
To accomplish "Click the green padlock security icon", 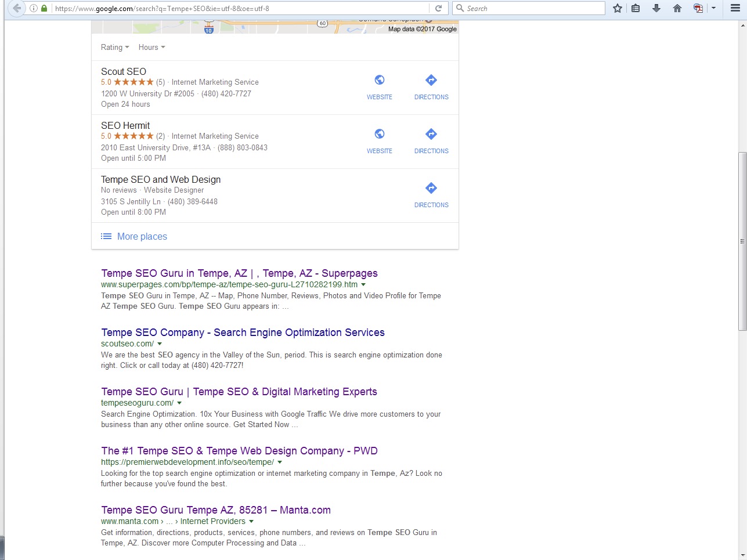I will click(44, 8).
